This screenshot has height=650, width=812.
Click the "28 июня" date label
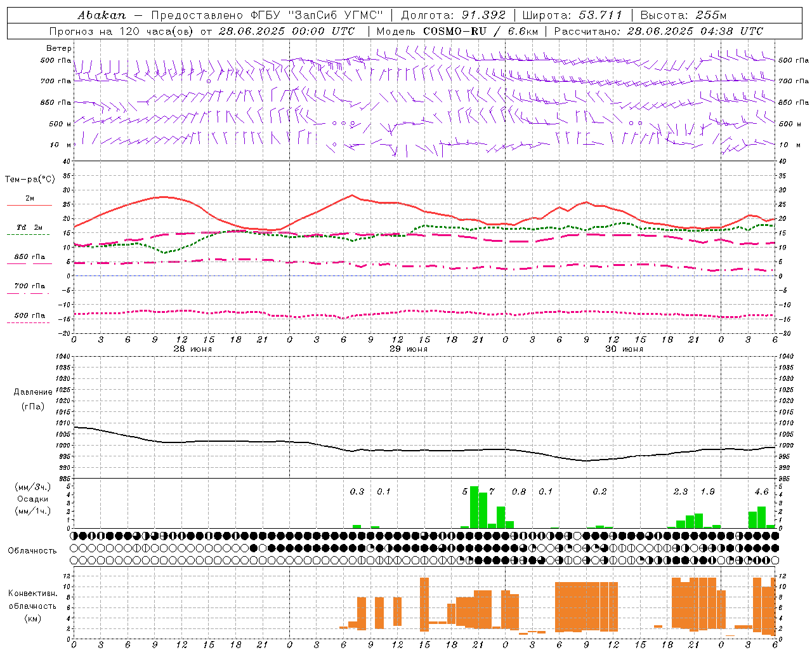193,349
